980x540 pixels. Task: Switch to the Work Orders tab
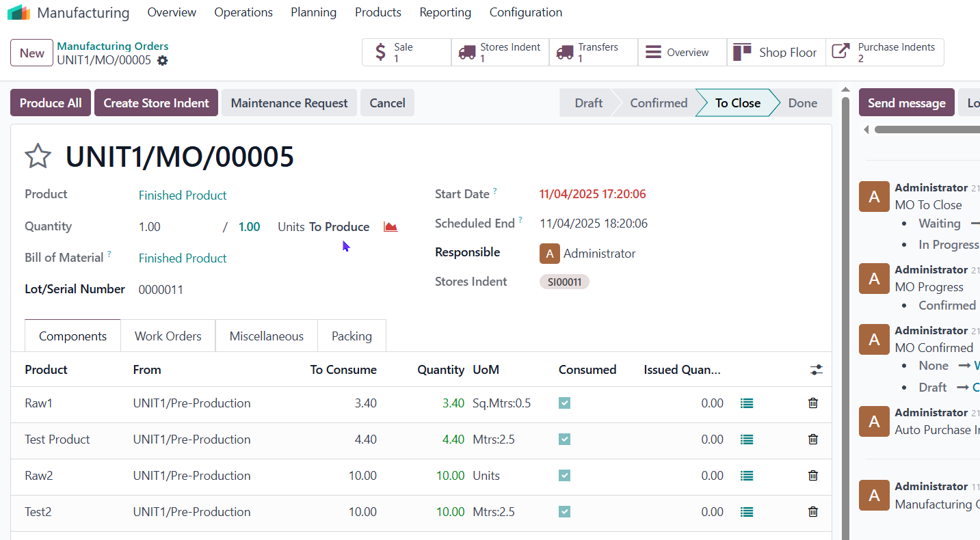click(x=168, y=336)
